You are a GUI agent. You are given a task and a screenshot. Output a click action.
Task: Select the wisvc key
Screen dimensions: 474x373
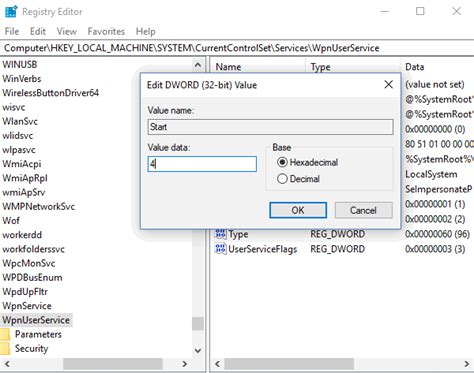pos(14,107)
